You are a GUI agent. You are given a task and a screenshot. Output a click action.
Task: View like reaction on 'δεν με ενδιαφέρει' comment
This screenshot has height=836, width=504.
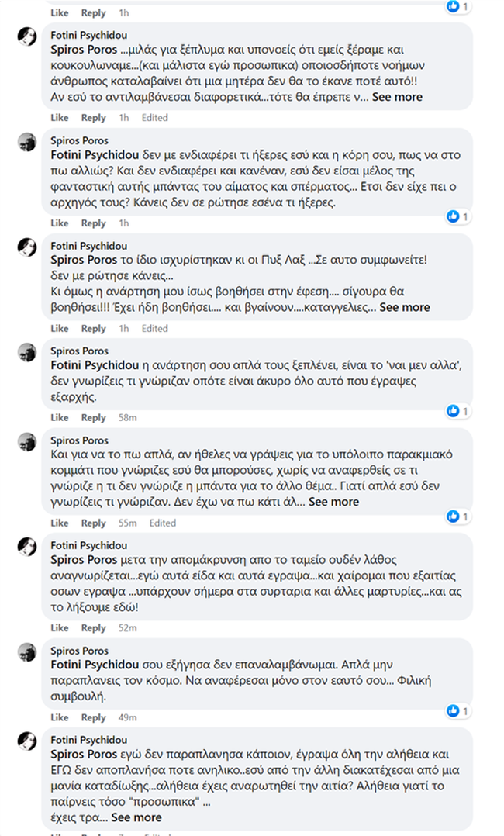454,217
